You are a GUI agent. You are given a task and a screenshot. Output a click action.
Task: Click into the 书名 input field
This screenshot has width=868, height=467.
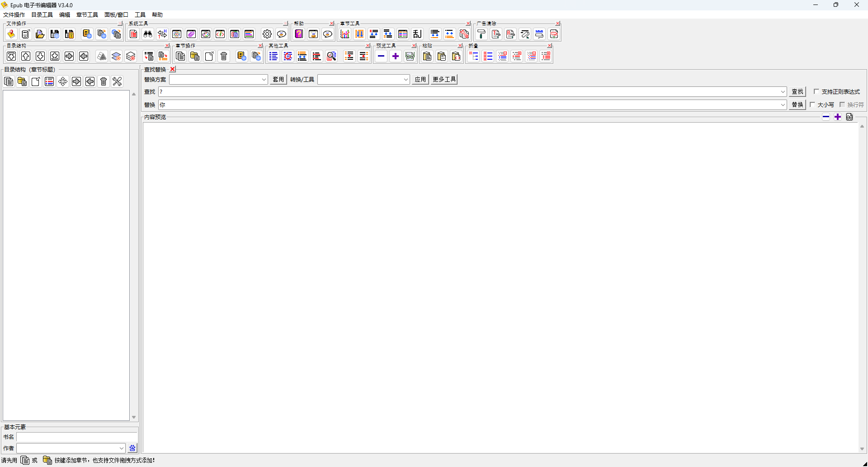point(76,437)
